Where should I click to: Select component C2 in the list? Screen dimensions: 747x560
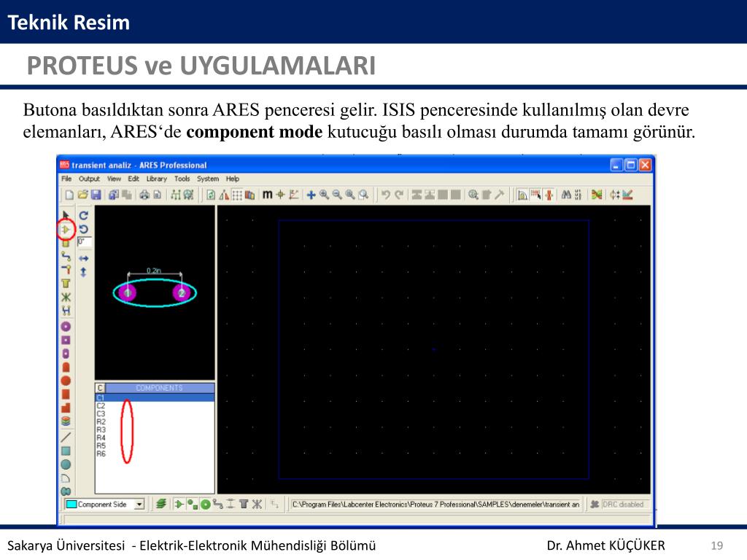pyautogui.click(x=155, y=405)
